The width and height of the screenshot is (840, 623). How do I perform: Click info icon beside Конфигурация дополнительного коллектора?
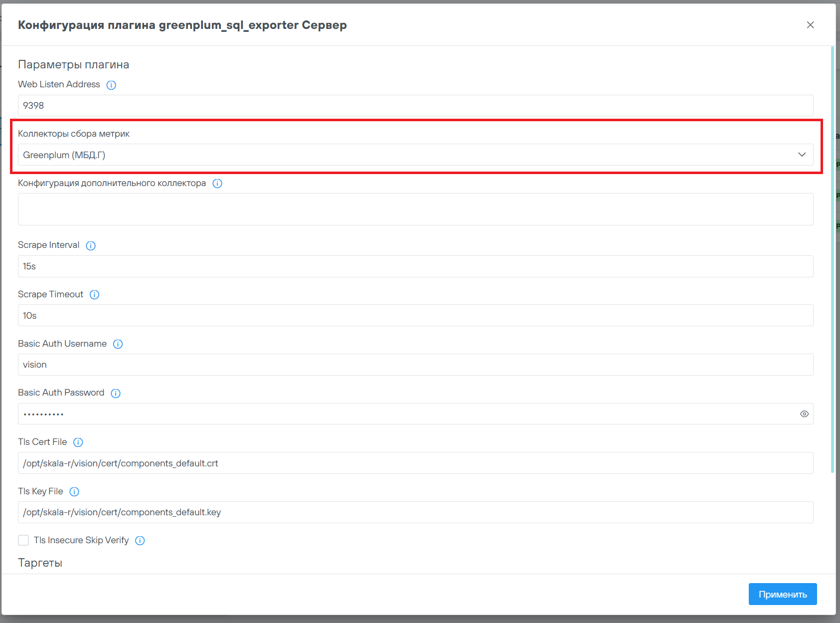(x=217, y=184)
